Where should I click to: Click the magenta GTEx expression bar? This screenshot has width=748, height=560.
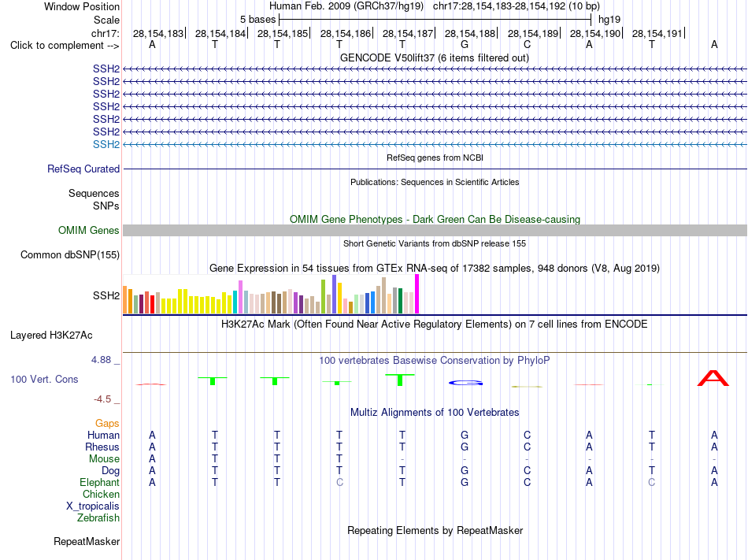click(417, 294)
